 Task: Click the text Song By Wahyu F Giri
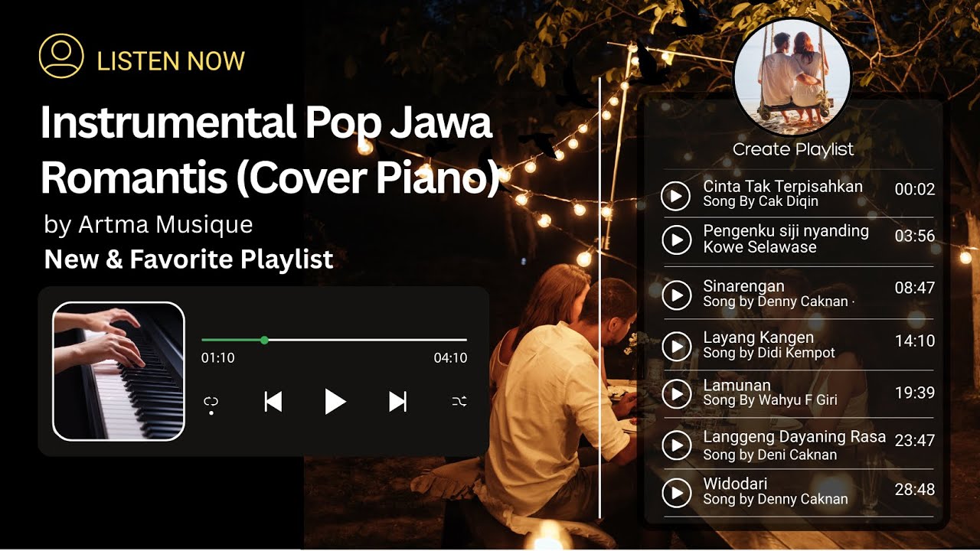click(x=770, y=400)
